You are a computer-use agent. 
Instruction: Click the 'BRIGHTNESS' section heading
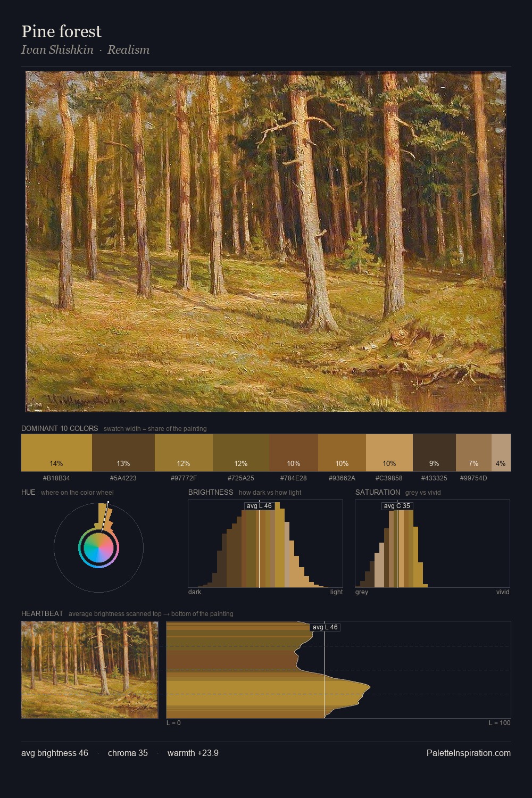[211, 492]
